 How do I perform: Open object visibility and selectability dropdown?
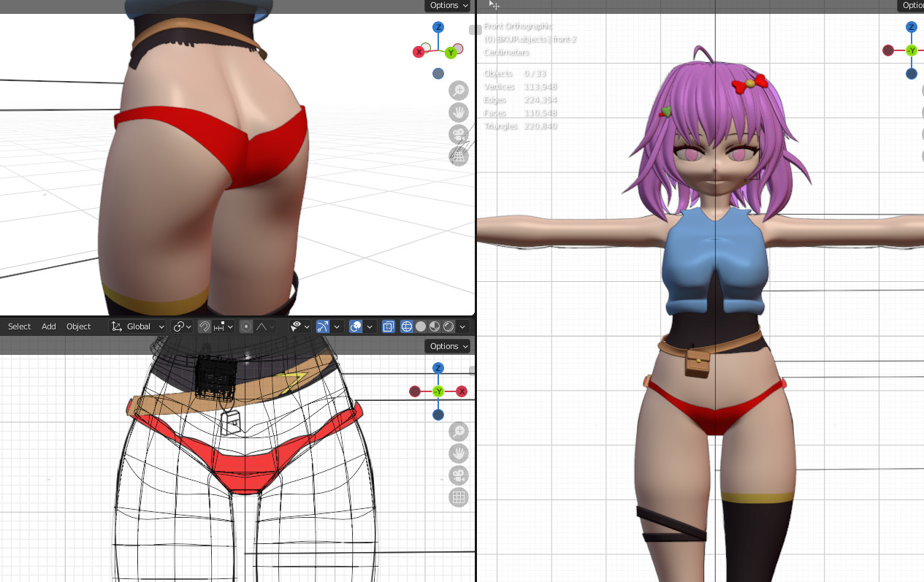(x=300, y=326)
